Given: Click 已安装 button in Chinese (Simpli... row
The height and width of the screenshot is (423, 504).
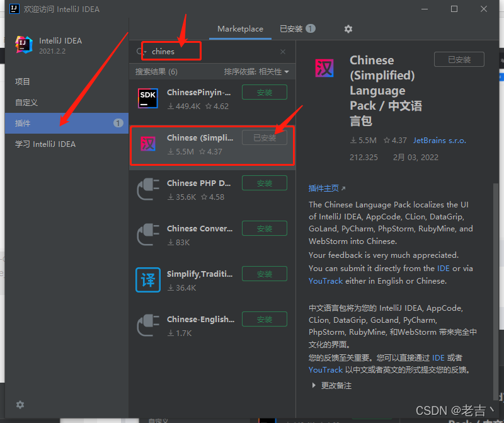Looking at the screenshot, I should [264, 137].
